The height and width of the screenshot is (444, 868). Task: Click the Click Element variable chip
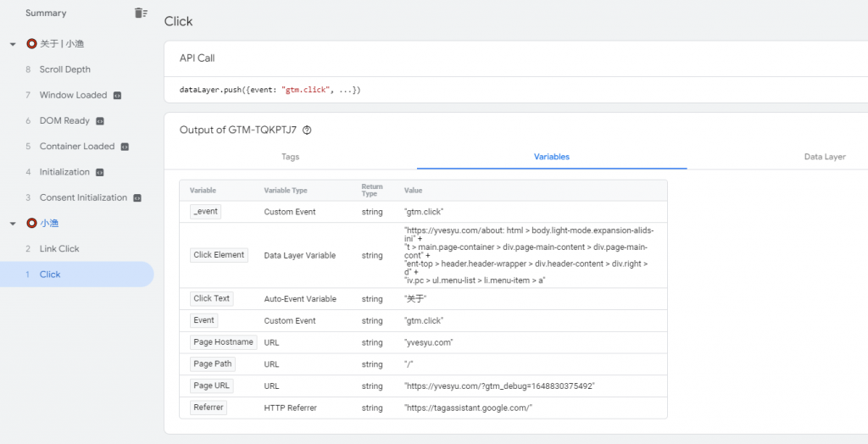(219, 255)
